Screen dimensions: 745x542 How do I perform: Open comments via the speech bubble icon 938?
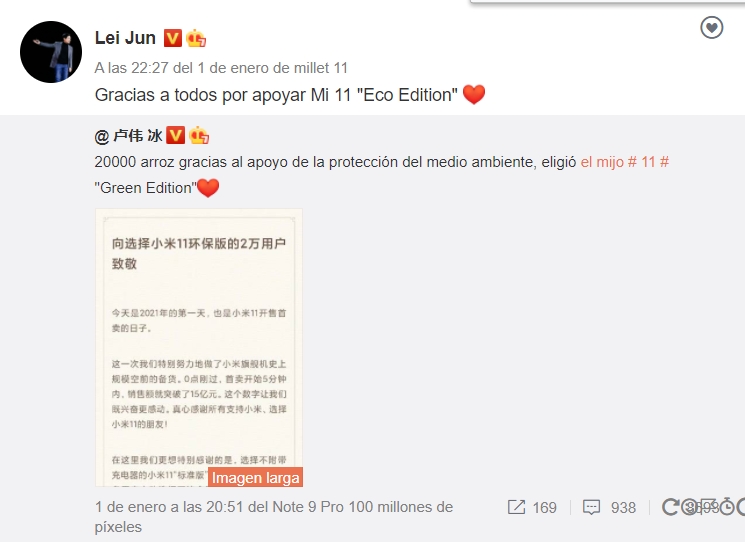coord(592,507)
